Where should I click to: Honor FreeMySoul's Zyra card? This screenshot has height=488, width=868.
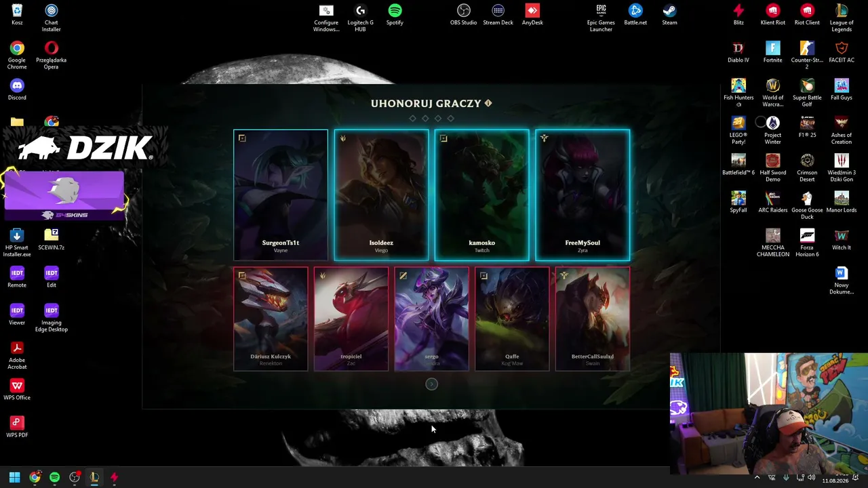pyautogui.click(x=583, y=195)
